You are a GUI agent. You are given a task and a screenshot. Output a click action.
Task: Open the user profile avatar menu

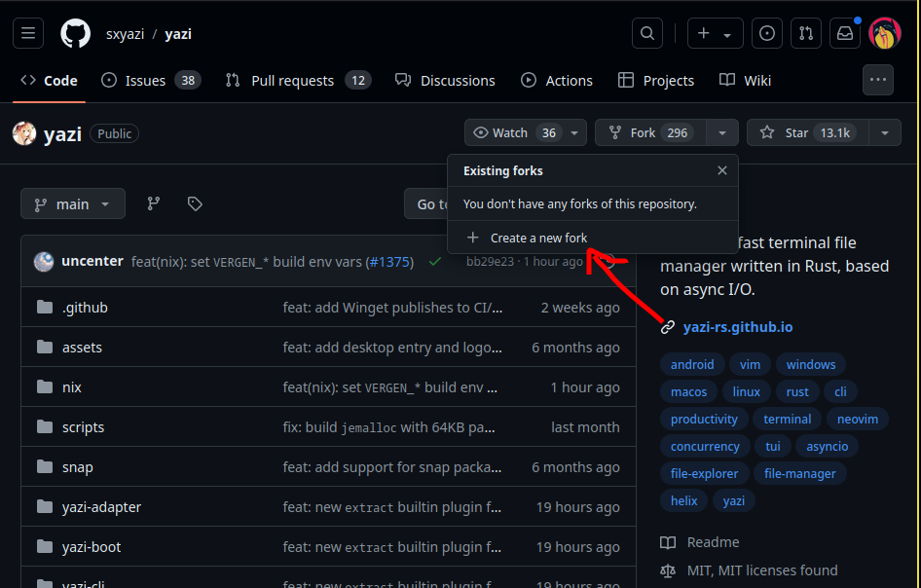pos(884,33)
